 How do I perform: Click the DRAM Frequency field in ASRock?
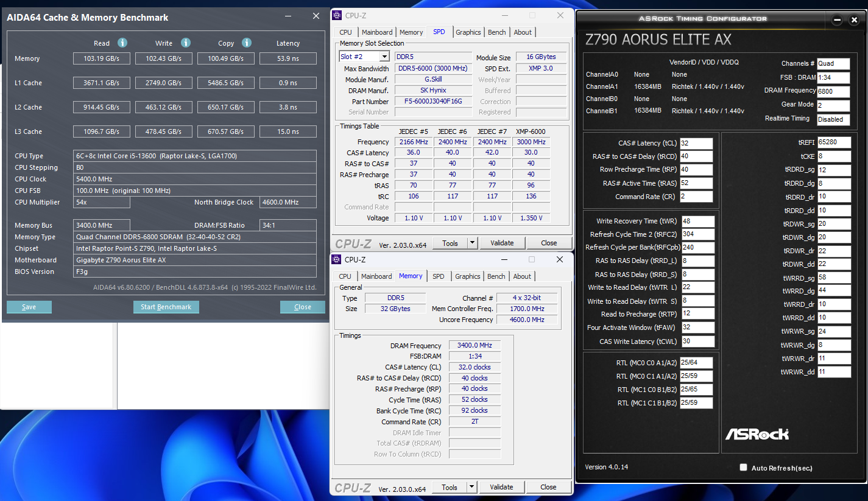(834, 91)
